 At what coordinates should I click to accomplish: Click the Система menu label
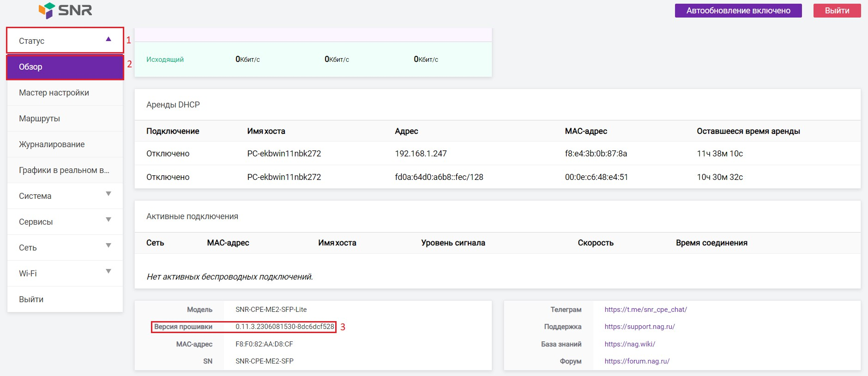tap(35, 196)
